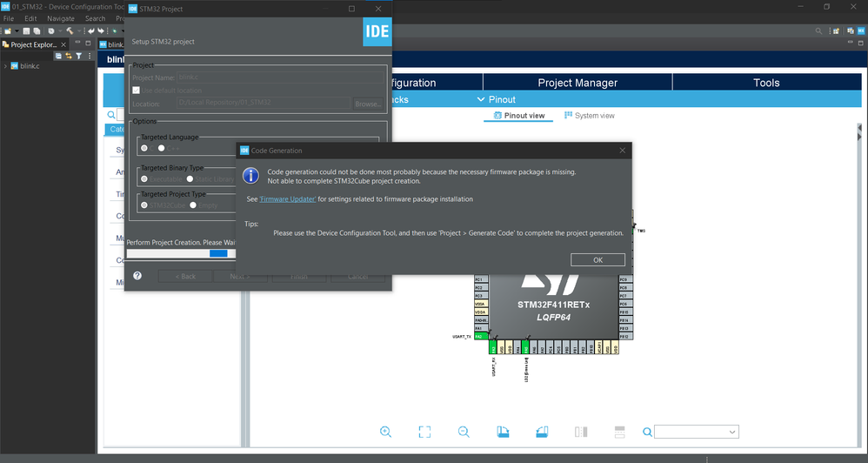
Task: Switch to the Project Manager tab
Action: [x=578, y=83]
